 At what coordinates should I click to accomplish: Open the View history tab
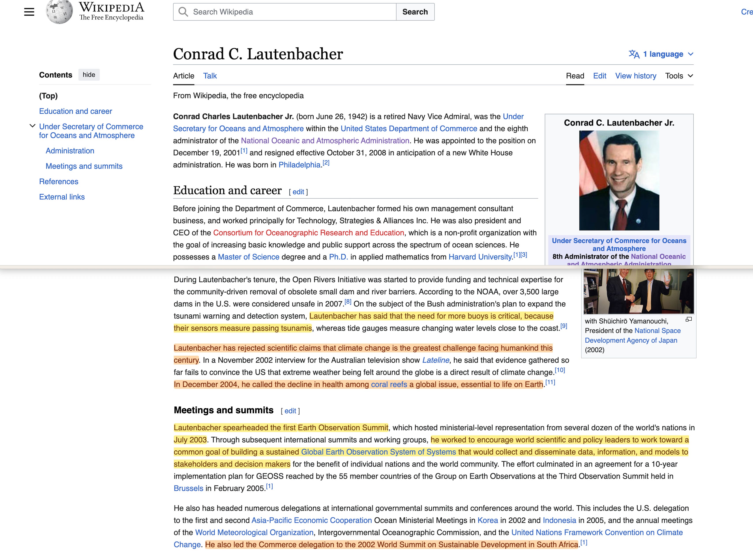(x=636, y=76)
